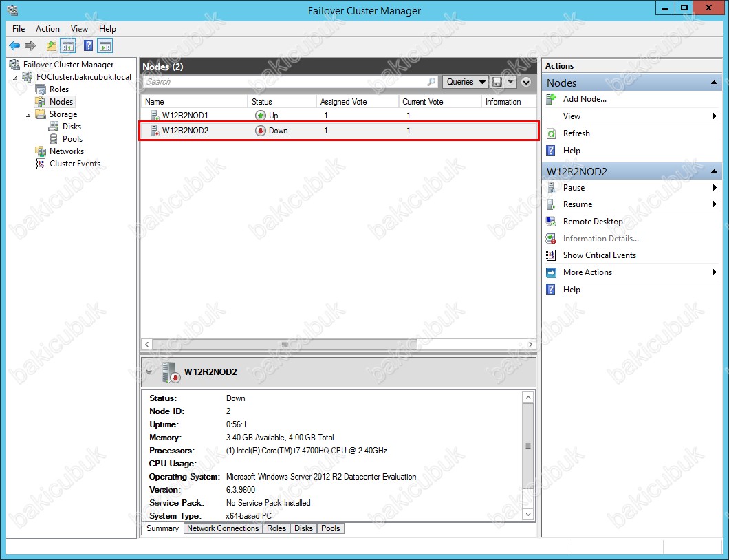Click the vertical scrollbar thumb in details pane
The image size is (729, 560).
click(x=527, y=446)
